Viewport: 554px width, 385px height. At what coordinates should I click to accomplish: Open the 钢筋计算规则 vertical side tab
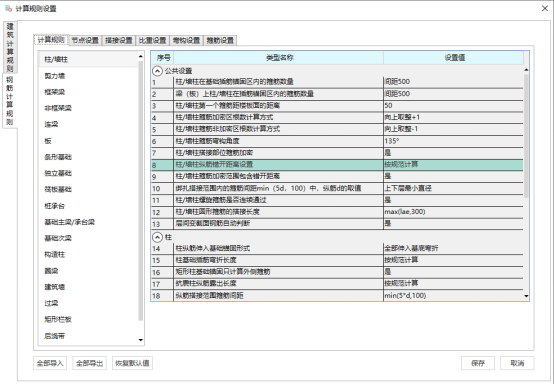pyautogui.click(x=10, y=101)
